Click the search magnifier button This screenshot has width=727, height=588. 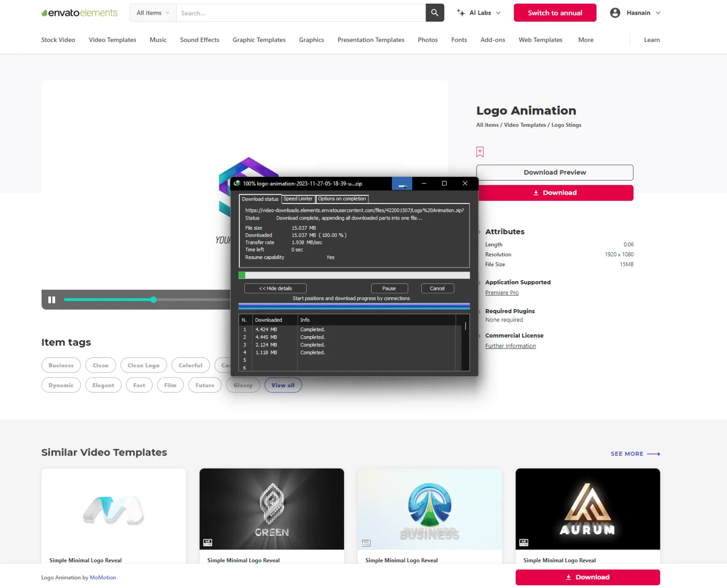tap(435, 13)
